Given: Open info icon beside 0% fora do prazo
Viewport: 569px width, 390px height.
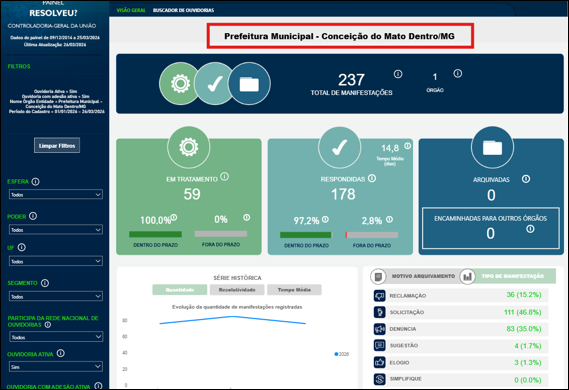Looking at the screenshot, I should (247, 217).
